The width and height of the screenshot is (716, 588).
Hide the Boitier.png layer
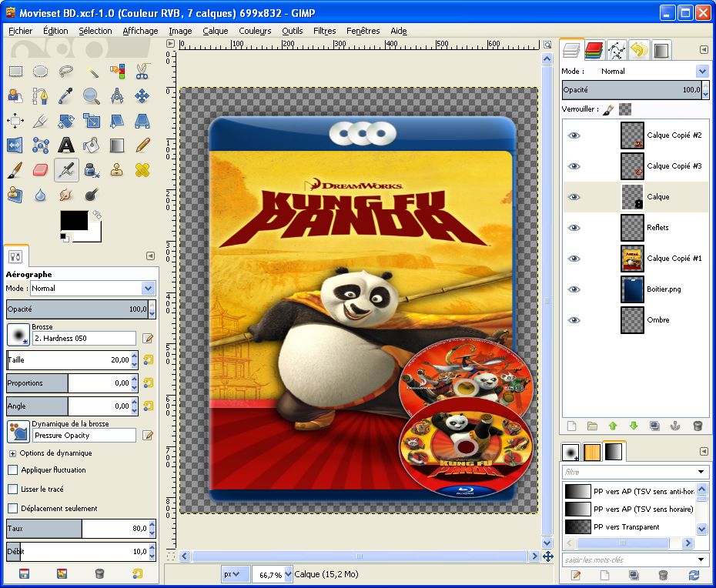pyautogui.click(x=574, y=289)
